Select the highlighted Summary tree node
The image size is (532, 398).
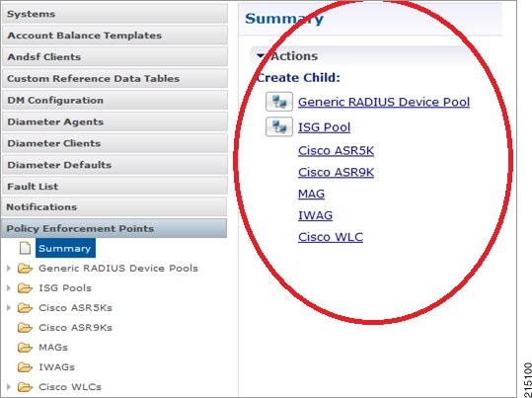65,248
